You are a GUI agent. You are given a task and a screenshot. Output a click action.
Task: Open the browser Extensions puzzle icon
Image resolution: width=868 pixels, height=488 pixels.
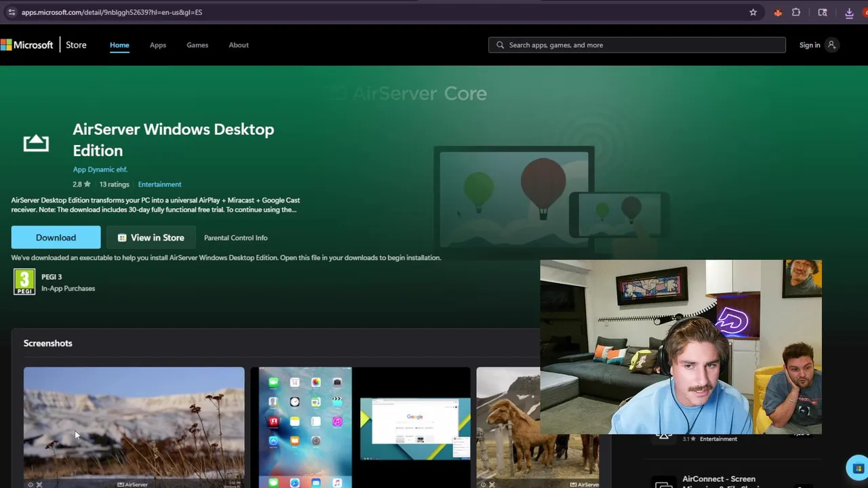pos(796,12)
